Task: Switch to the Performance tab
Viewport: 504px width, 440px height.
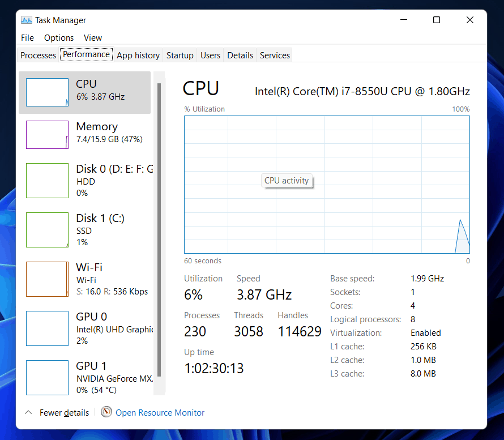Action: pos(86,54)
